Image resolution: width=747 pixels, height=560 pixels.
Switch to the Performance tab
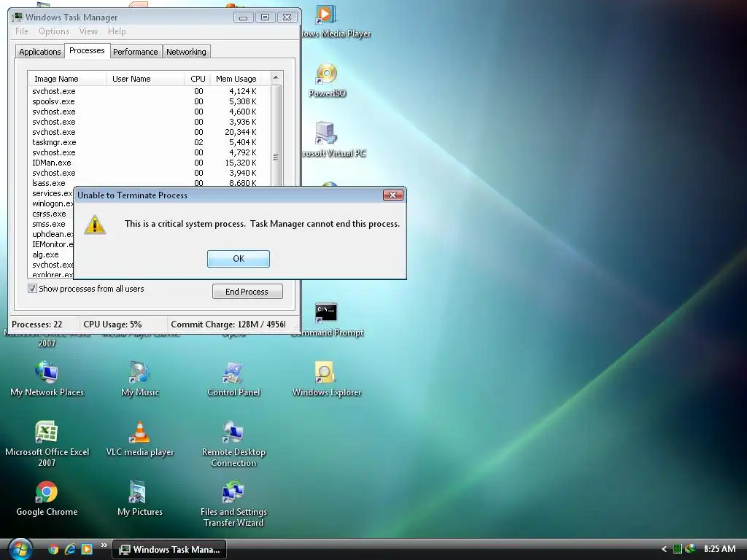click(135, 52)
